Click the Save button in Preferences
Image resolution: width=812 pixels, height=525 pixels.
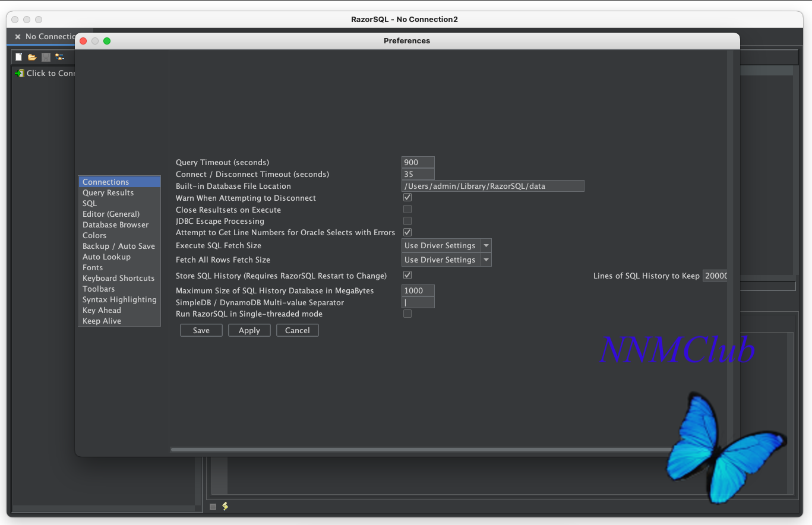[x=201, y=330]
